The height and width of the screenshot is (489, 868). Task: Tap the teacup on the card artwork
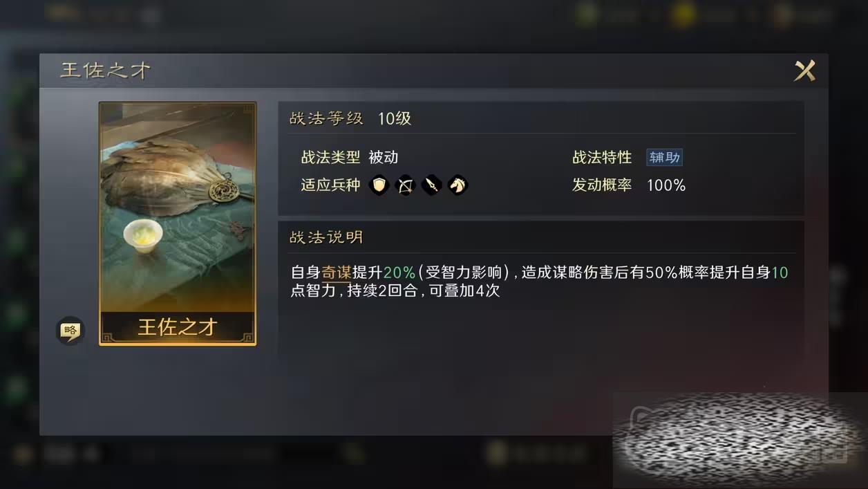point(143,236)
